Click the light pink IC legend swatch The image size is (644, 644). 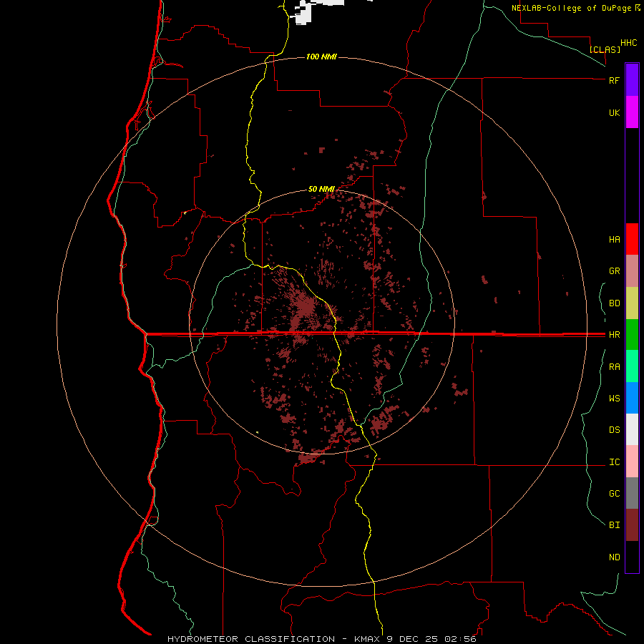632,462
